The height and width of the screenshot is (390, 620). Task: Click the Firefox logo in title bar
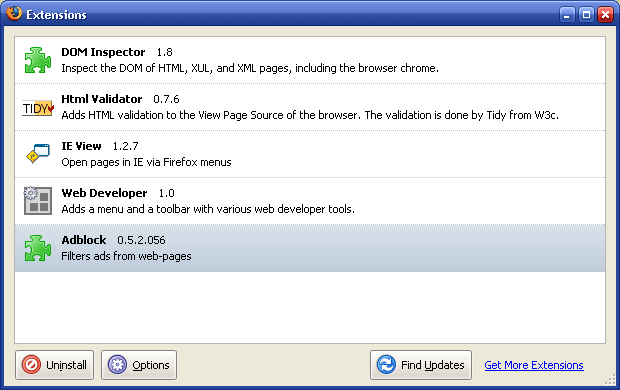point(14,14)
